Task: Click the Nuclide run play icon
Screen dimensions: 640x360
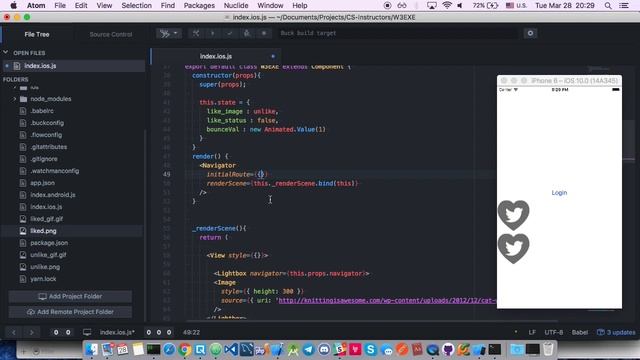Action: (x=213, y=33)
